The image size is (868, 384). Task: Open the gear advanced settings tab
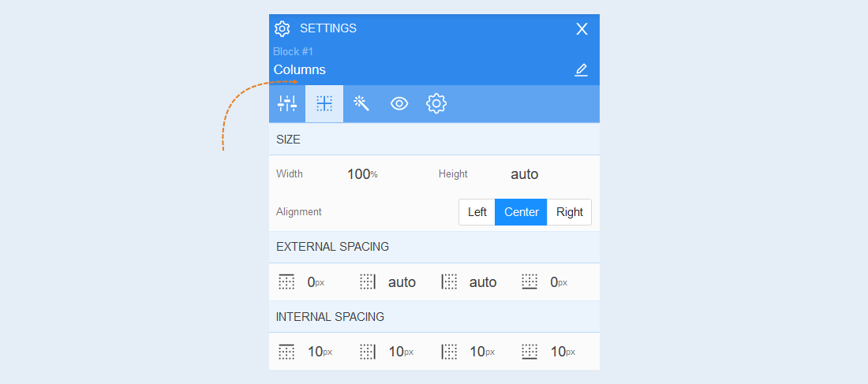click(436, 103)
